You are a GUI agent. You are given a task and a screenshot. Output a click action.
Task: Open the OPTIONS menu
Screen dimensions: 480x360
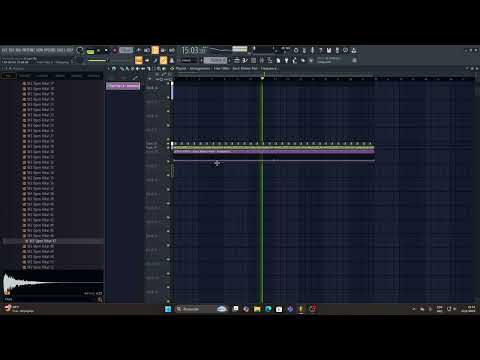[50, 50]
